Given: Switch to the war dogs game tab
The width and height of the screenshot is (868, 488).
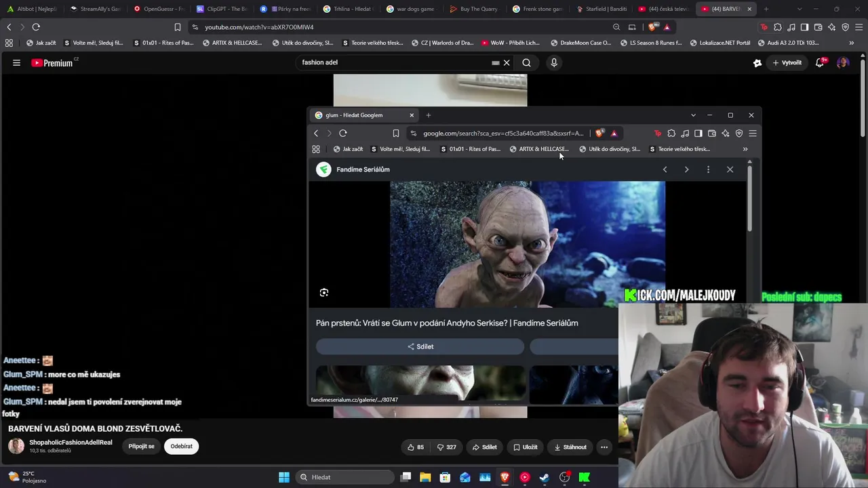Looking at the screenshot, I should (x=412, y=9).
